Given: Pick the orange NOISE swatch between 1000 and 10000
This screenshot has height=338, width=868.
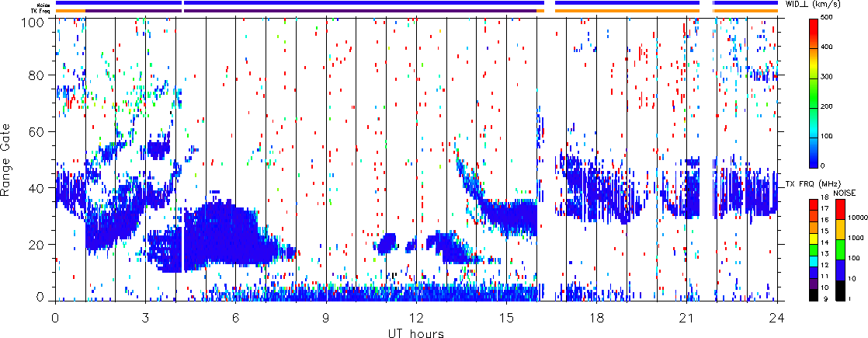Looking at the screenshot, I should (x=840, y=229).
